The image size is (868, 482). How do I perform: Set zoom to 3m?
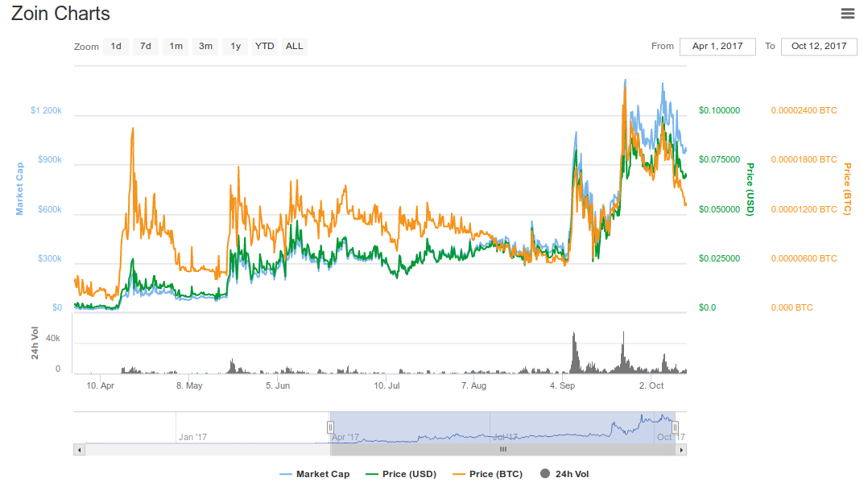206,47
